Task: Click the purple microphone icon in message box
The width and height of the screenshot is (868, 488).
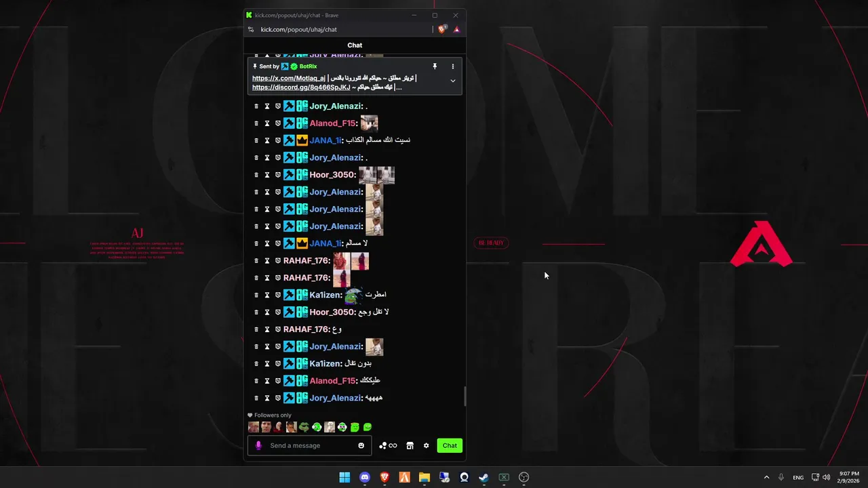Action: click(258, 445)
